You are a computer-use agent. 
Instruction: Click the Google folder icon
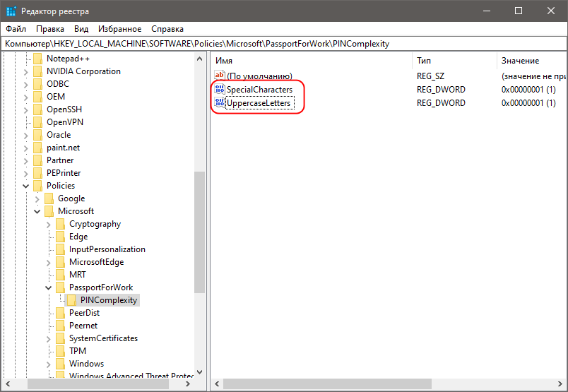49,198
